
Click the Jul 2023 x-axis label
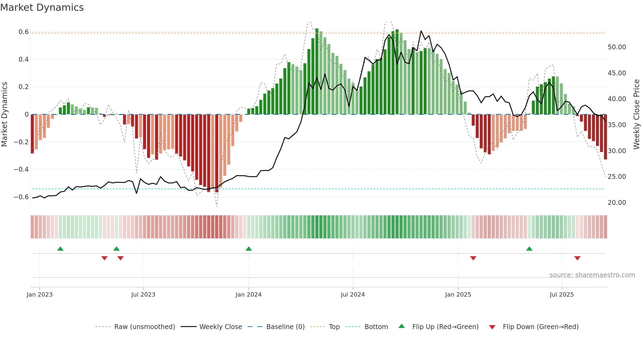143,294
